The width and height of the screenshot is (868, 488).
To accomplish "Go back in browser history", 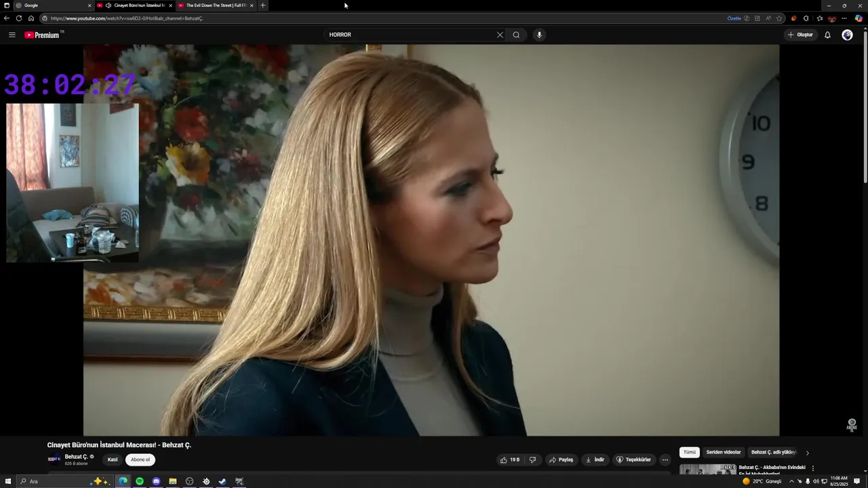I will (7, 18).
